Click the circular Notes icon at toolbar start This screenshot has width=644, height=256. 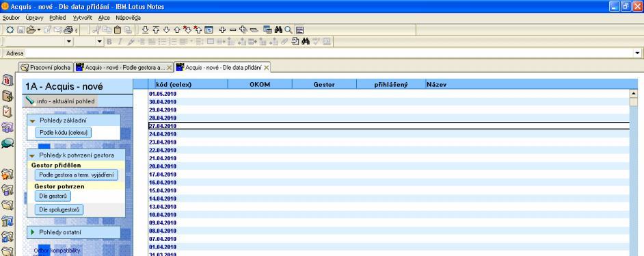pos(10,30)
